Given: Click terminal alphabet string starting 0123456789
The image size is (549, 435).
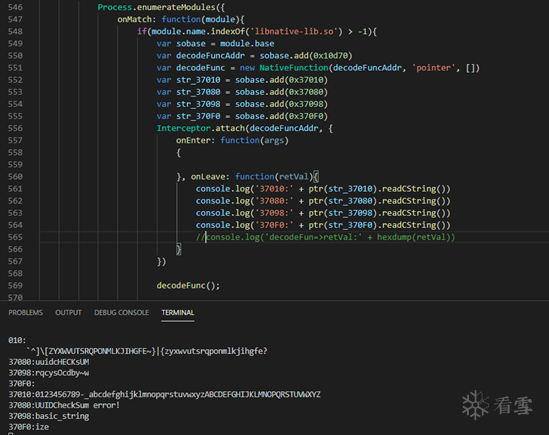Looking at the screenshot, I should click(x=178, y=394).
